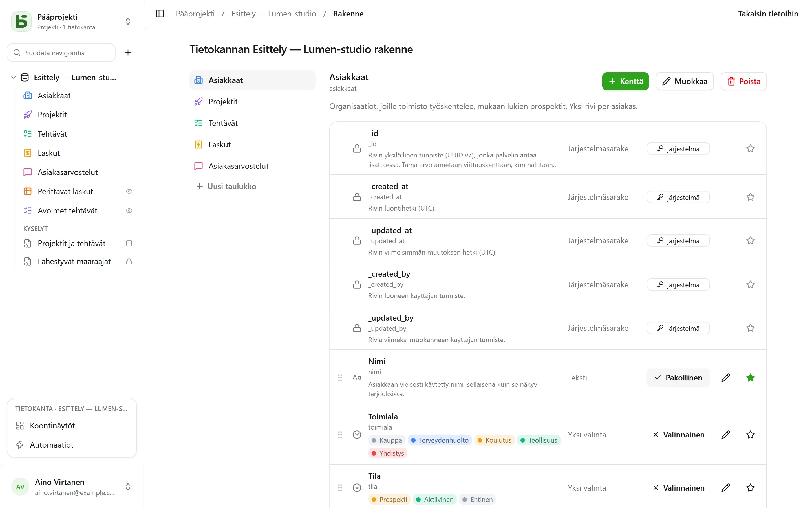This screenshot has height=508, width=812.
Task: Click Pääprojekti breadcrumb link
Action: click(195, 14)
